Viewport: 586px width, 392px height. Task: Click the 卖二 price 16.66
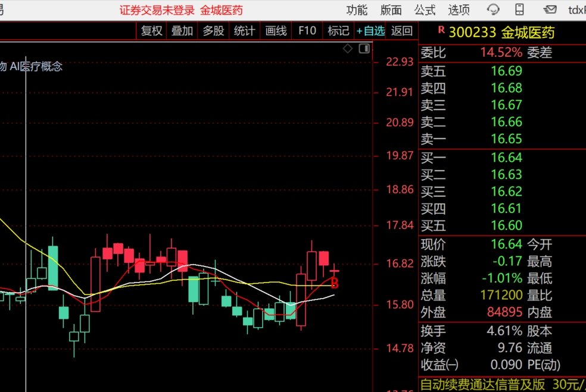click(506, 122)
